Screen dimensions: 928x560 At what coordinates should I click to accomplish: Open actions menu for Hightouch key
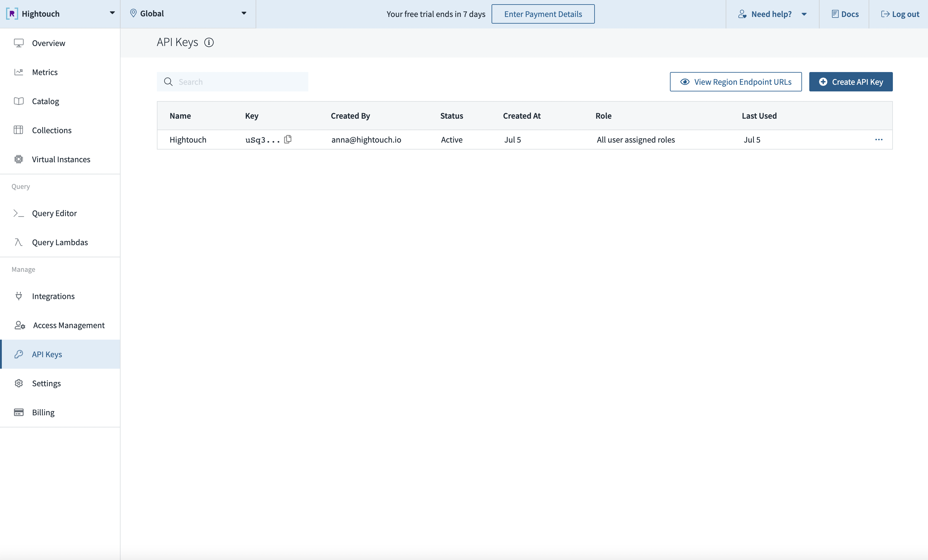click(x=879, y=140)
